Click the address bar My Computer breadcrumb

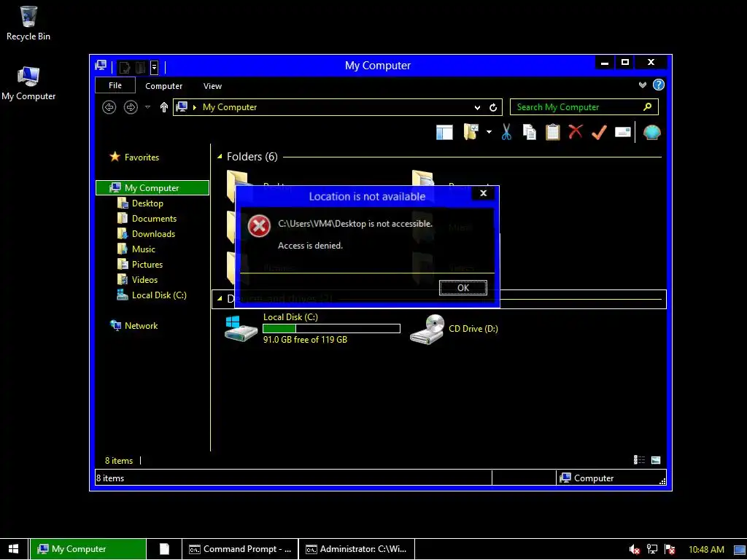pos(230,107)
